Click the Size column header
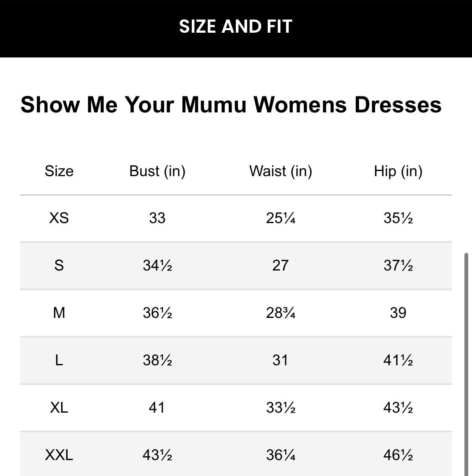The width and height of the screenshot is (472, 476). (59, 171)
